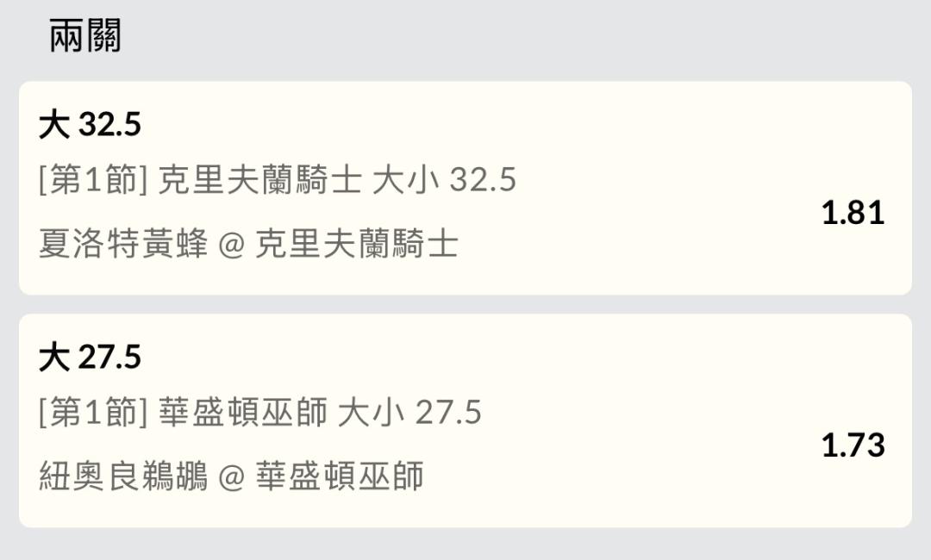
Task: Click the [第1節] tag on the 巫師 card
Action: pos(94,413)
